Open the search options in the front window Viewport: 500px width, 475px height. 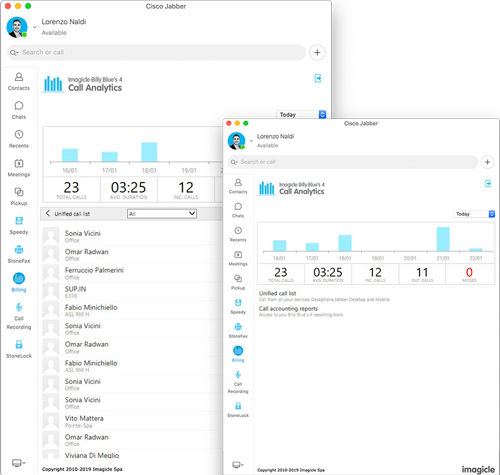(234, 162)
